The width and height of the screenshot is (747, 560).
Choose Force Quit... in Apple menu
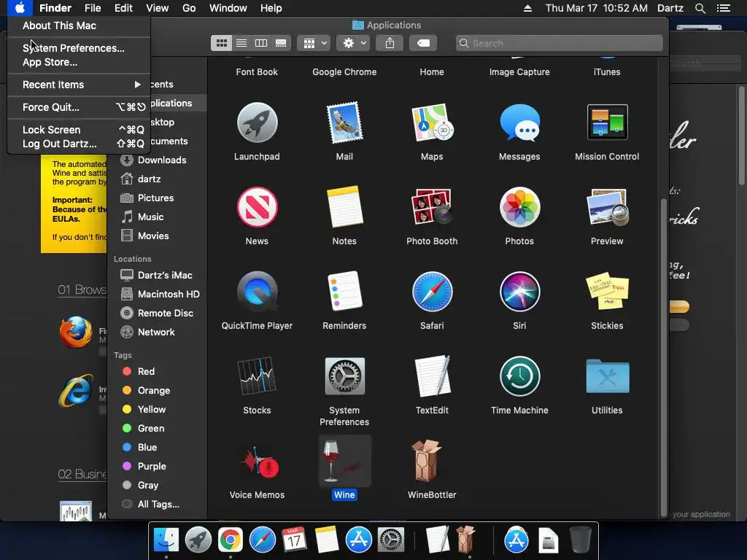tap(79, 107)
